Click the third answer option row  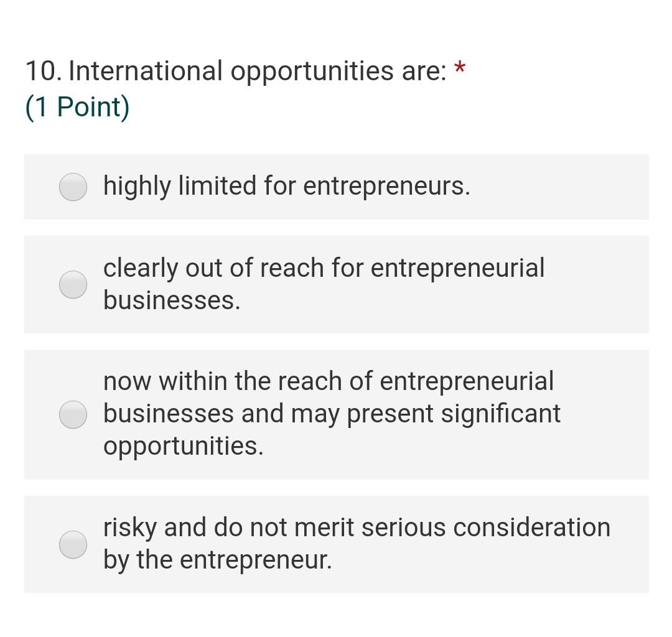(336, 413)
